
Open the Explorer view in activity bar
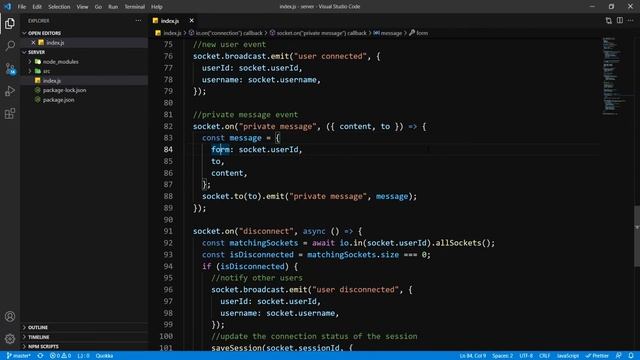click(10, 24)
